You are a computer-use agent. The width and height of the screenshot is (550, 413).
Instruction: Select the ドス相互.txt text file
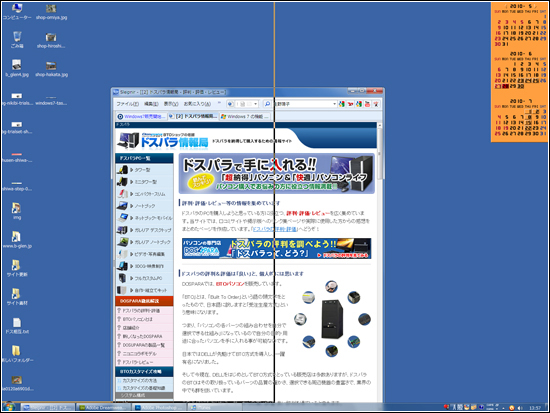[x=17, y=325]
